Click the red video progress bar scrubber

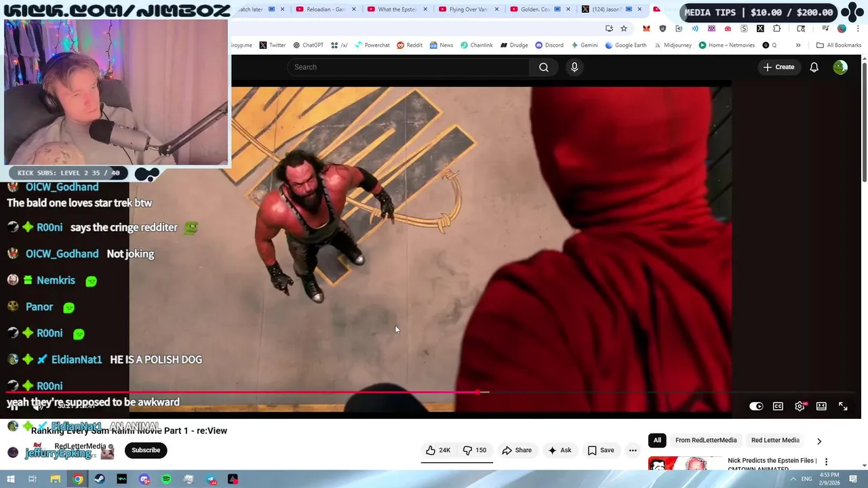(479, 392)
